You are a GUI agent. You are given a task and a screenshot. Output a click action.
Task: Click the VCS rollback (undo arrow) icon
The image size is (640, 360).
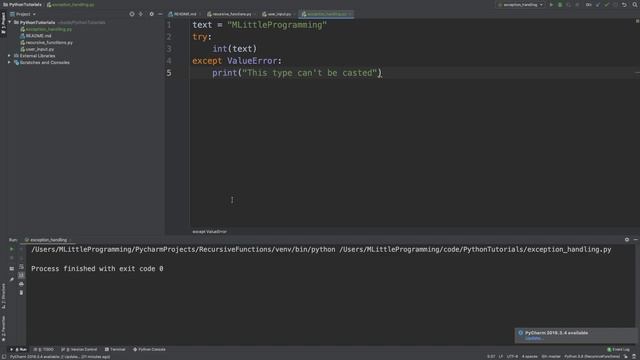pyautogui.click(x=624, y=5)
